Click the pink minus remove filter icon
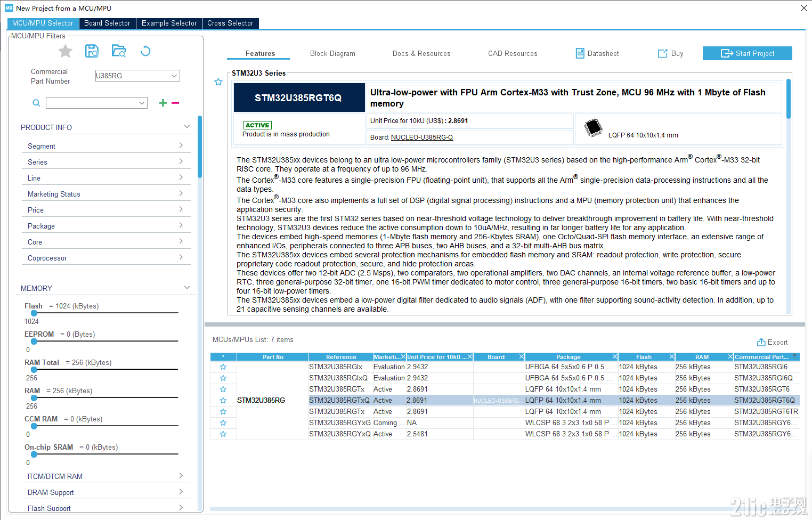This screenshot has width=812, height=520. click(x=175, y=103)
